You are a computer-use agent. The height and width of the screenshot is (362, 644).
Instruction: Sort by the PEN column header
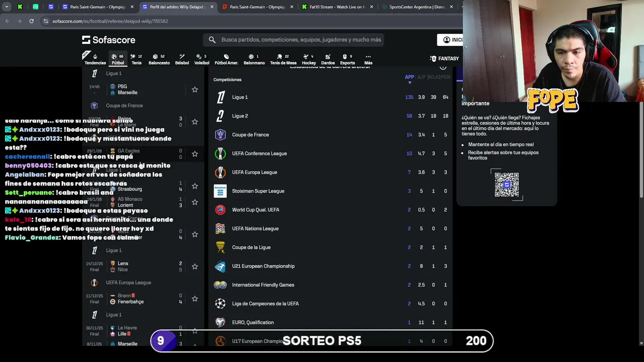(445, 77)
